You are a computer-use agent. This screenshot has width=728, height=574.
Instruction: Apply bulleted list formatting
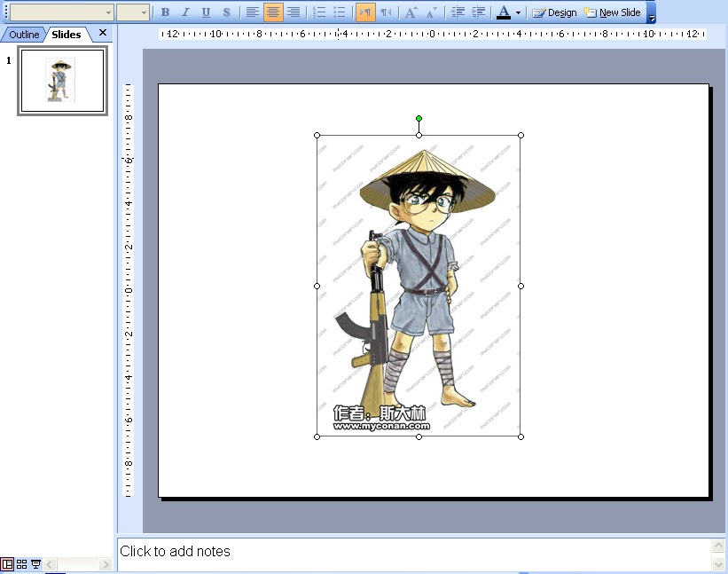click(x=340, y=12)
